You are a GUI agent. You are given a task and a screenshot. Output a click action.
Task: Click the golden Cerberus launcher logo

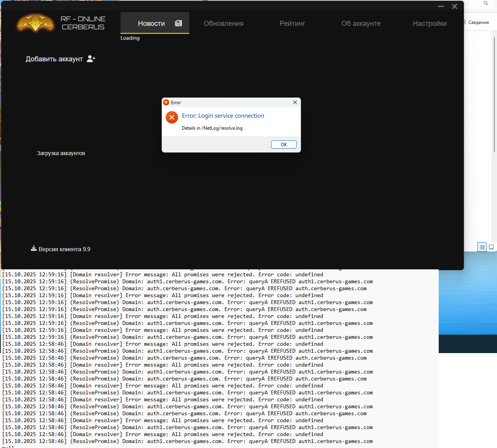click(35, 23)
